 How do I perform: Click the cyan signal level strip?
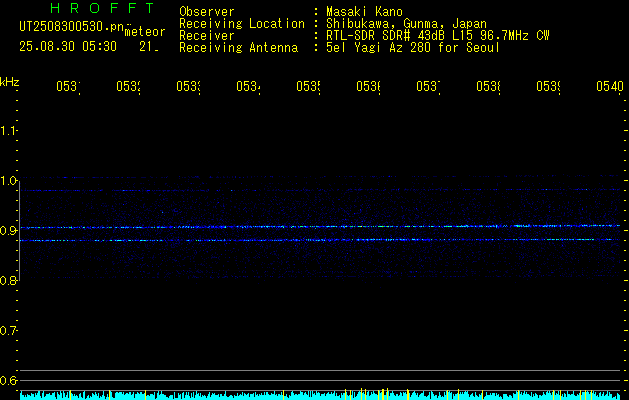point(321,395)
